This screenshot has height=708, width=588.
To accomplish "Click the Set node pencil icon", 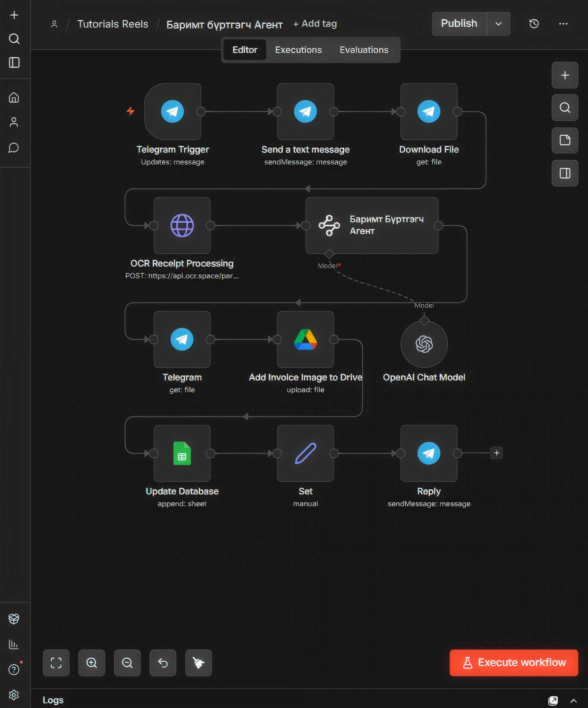I will (305, 453).
